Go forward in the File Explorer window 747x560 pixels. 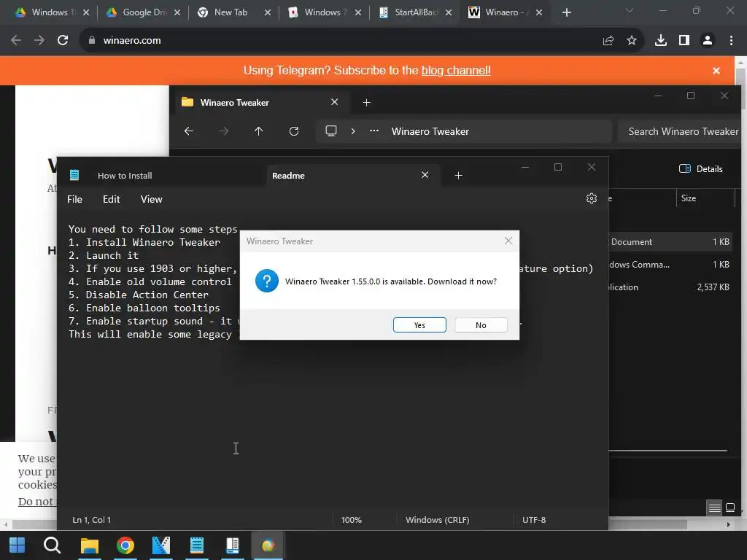pos(224,131)
